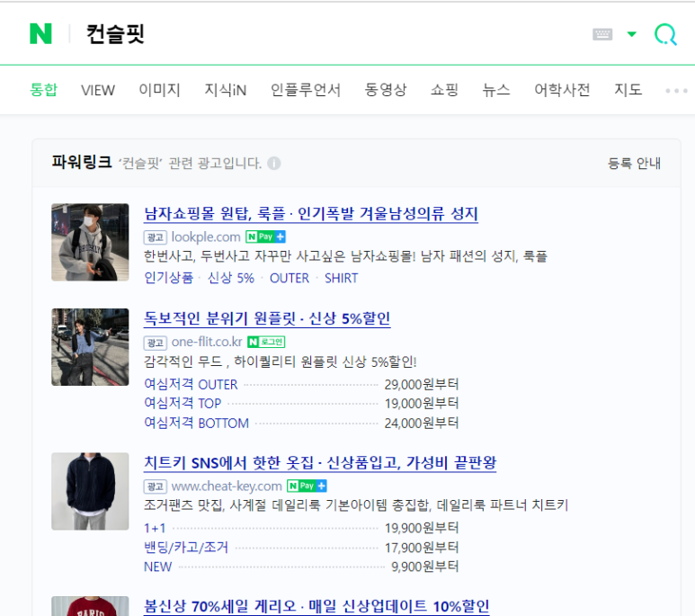695x616 pixels.
Task: Open the 동영상 tab
Action: (x=385, y=90)
